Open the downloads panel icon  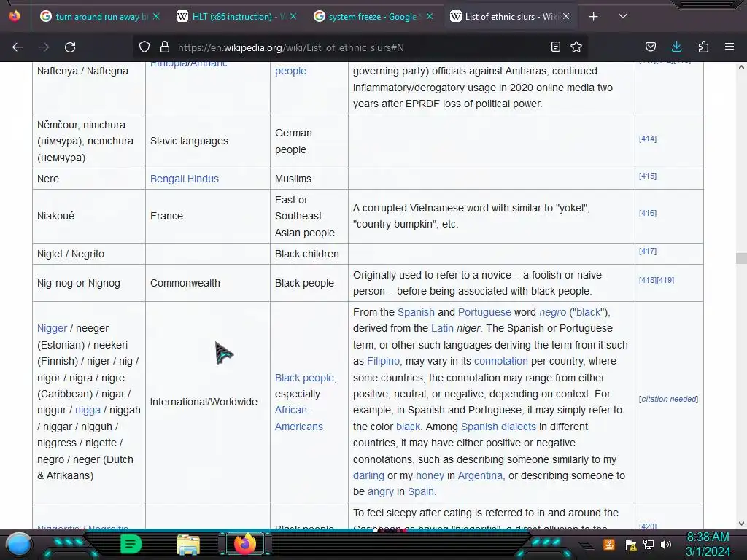point(676,47)
